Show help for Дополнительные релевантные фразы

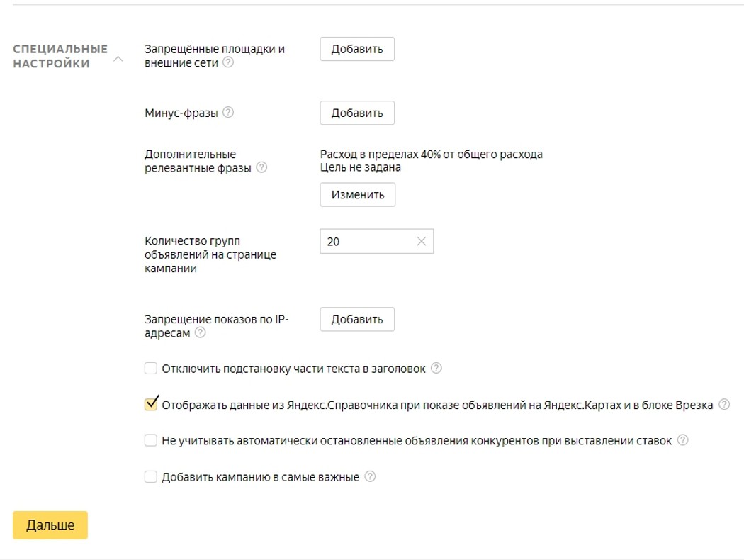point(261,167)
